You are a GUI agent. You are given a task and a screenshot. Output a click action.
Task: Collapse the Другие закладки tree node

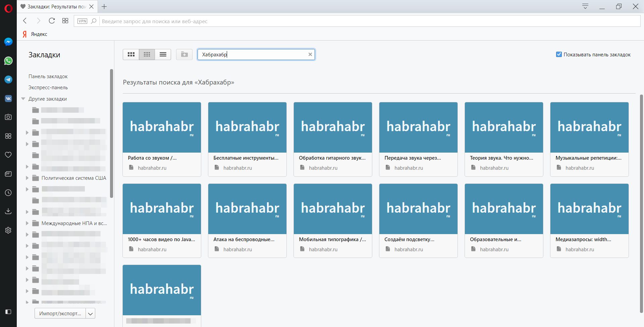point(23,99)
